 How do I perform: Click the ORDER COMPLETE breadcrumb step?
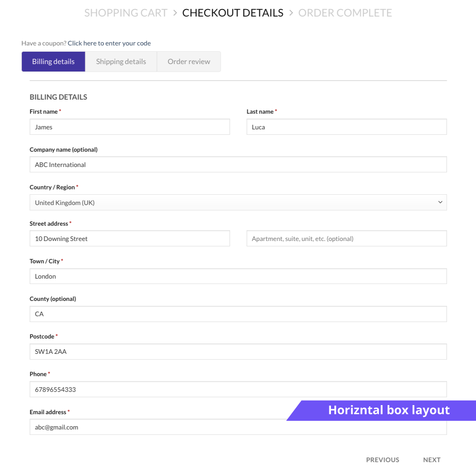[x=345, y=13]
